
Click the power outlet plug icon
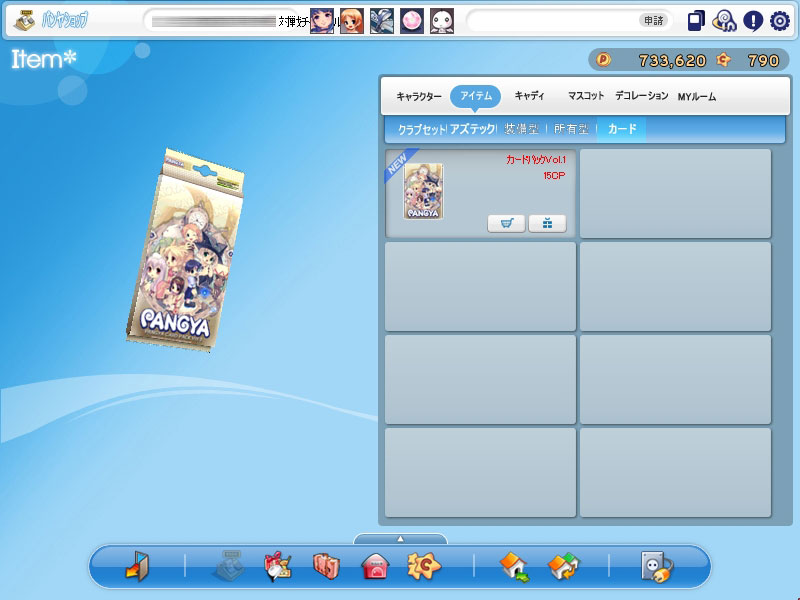tap(657, 566)
